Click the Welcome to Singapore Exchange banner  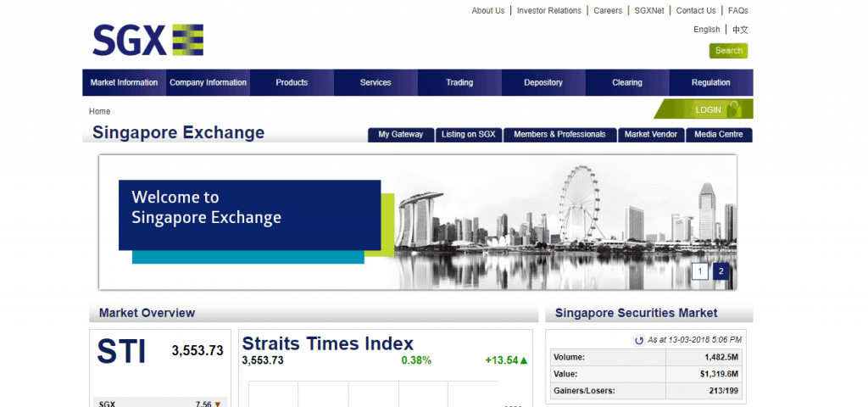(x=417, y=222)
